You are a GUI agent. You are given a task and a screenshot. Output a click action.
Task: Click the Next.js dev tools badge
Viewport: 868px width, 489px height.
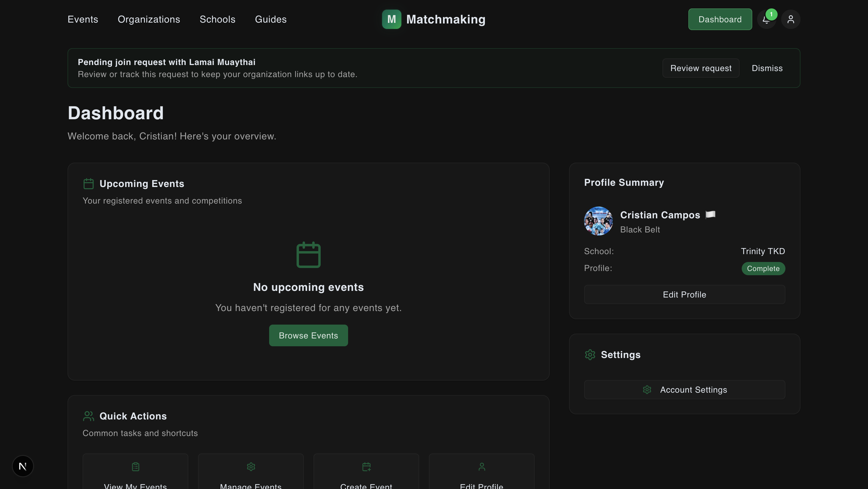(23, 466)
